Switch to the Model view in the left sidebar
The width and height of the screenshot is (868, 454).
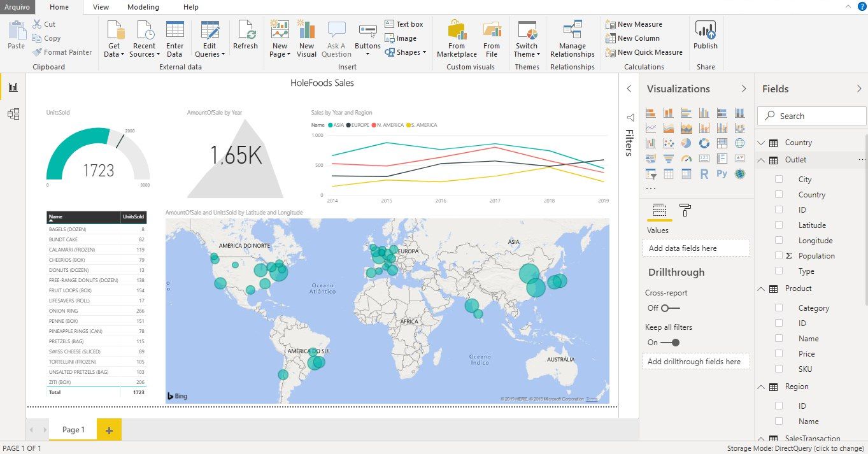[x=13, y=114]
